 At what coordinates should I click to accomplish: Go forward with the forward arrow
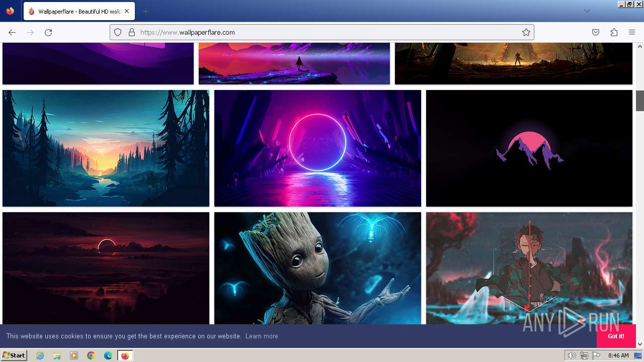coord(30,32)
